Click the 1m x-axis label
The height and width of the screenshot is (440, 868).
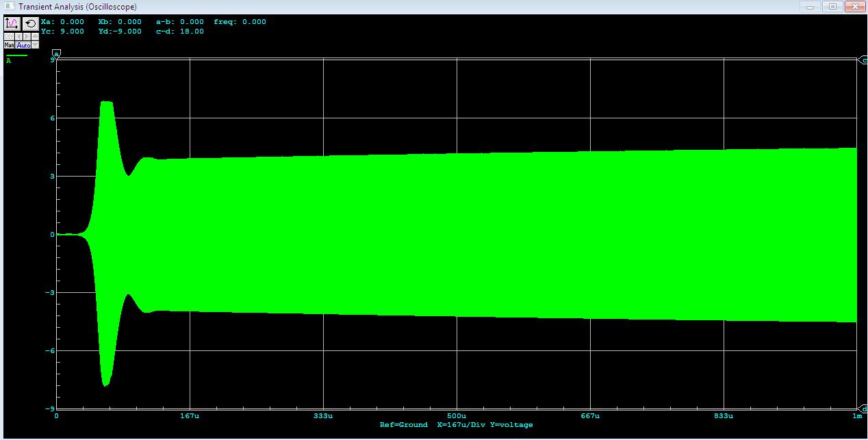tap(857, 416)
